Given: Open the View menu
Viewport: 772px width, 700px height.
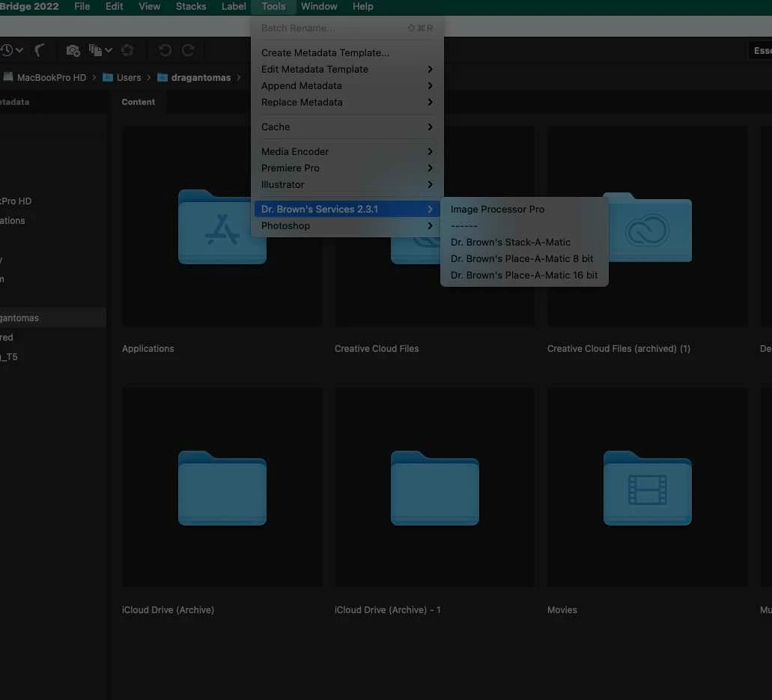Looking at the screenshot, I should [x=149, y=7].
